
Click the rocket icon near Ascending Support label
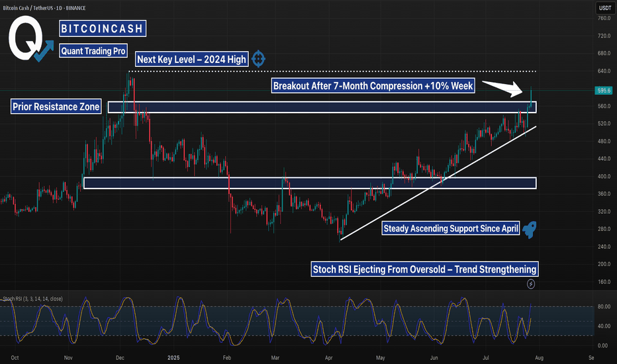click(530, 230)
